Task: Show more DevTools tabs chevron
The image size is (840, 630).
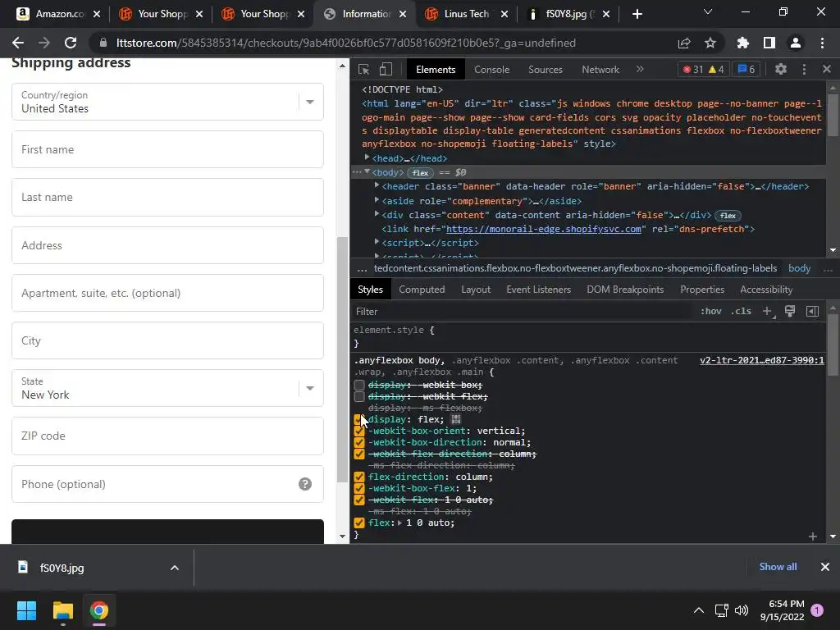Action: 640,69
